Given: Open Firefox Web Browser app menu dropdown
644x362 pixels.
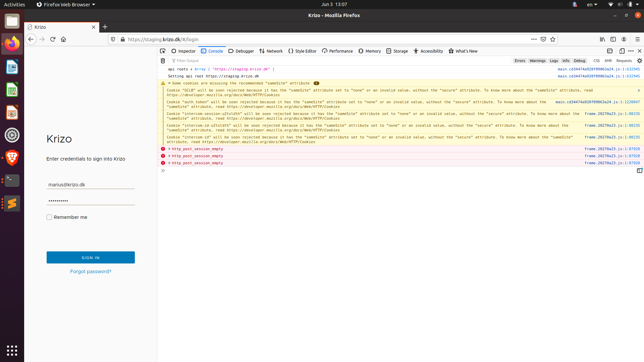Looking at the screenshot, I should click(66, 4).
